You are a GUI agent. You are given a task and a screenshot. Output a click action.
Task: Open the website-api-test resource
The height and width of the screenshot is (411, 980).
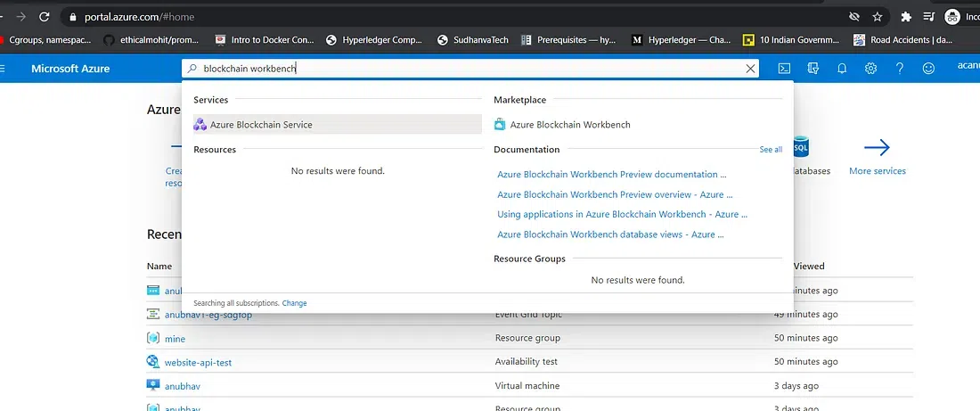pyautogui.click(x=198, y=363)
